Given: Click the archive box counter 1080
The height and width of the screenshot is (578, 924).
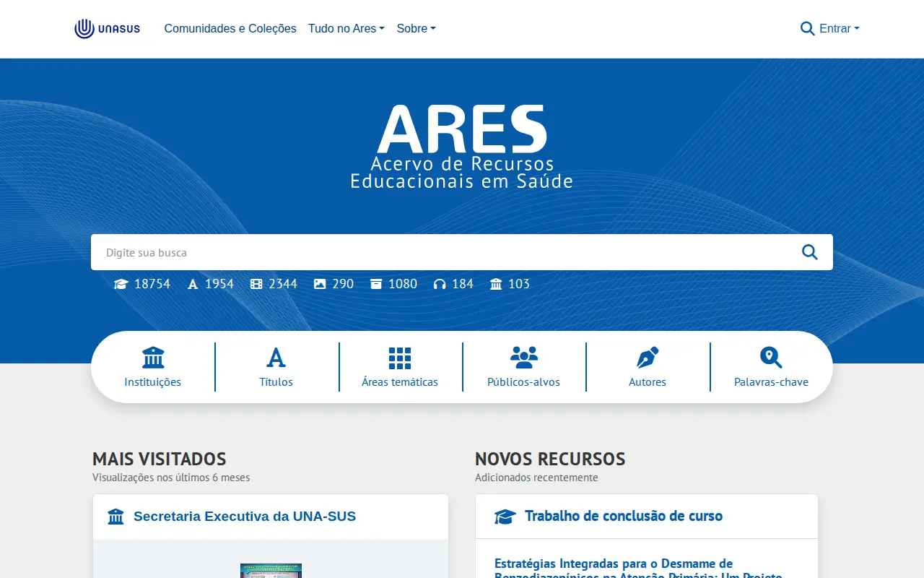Looking at the screenshot, I should pos(393,284).
